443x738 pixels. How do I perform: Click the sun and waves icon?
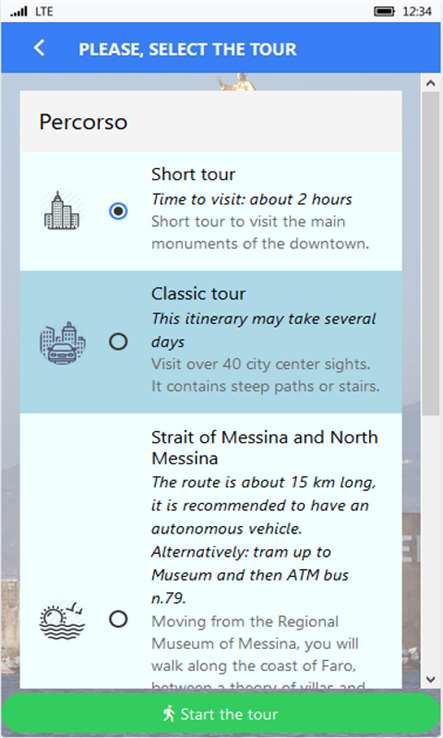click(x=62, y=619)
